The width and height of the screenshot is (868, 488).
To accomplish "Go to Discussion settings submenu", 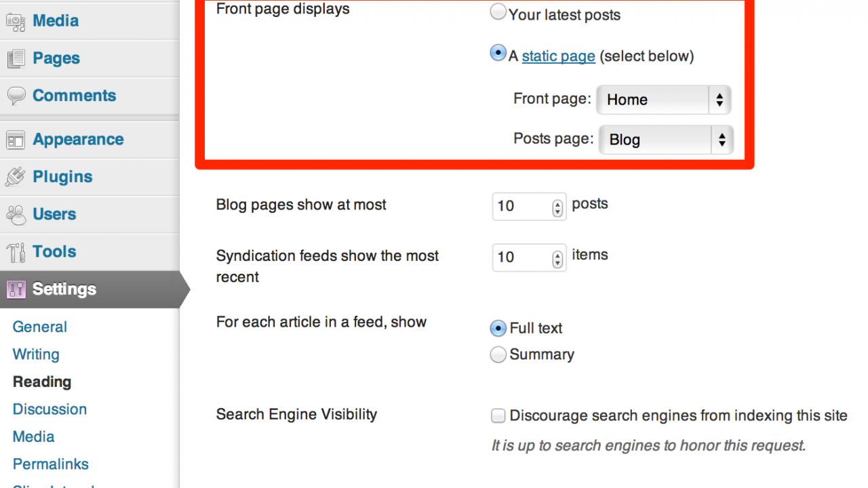I will tap(50, 409).
